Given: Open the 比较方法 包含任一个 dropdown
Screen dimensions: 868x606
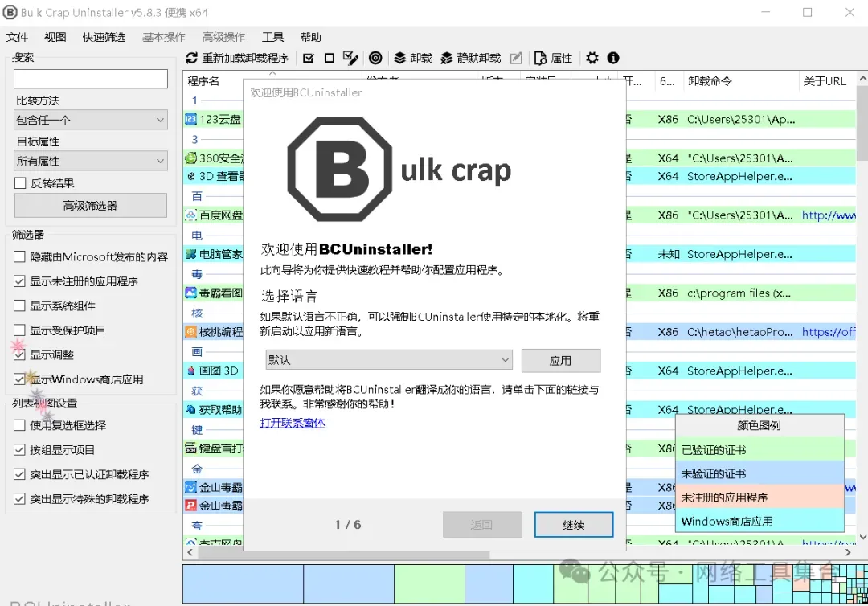Looking at the screenshot, I should point(91,120).
